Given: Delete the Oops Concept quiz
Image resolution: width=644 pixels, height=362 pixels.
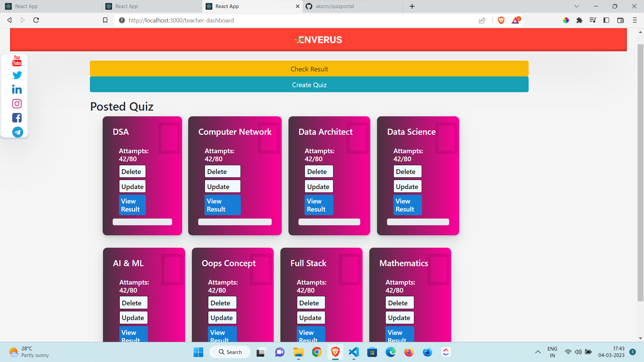Looking at the screenshot, I should [x=222, y=303].
